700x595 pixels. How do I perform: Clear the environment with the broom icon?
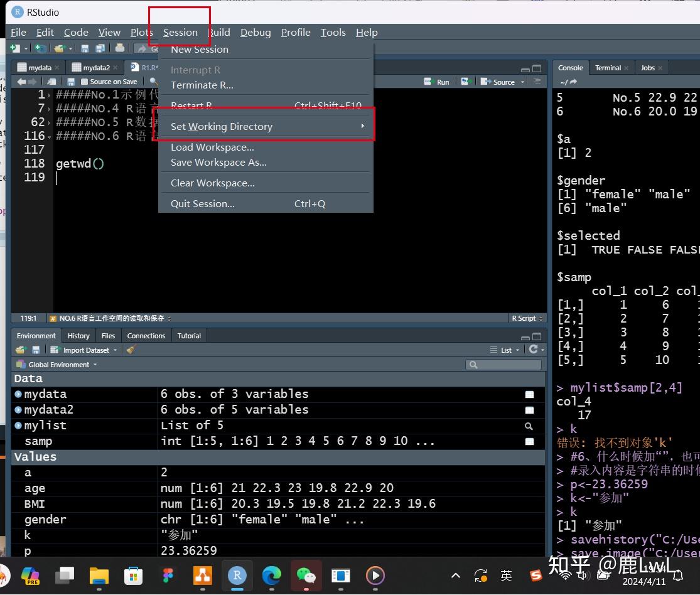coord(131,350)
